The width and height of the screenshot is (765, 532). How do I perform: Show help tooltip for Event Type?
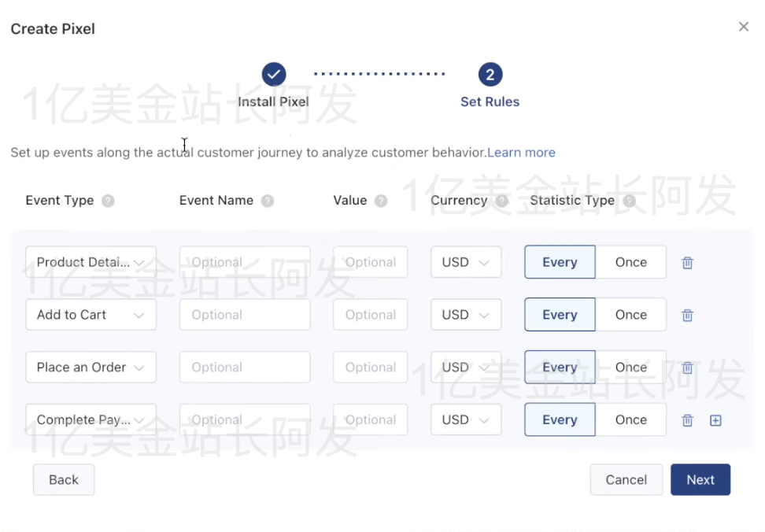[x=108, y=201]
